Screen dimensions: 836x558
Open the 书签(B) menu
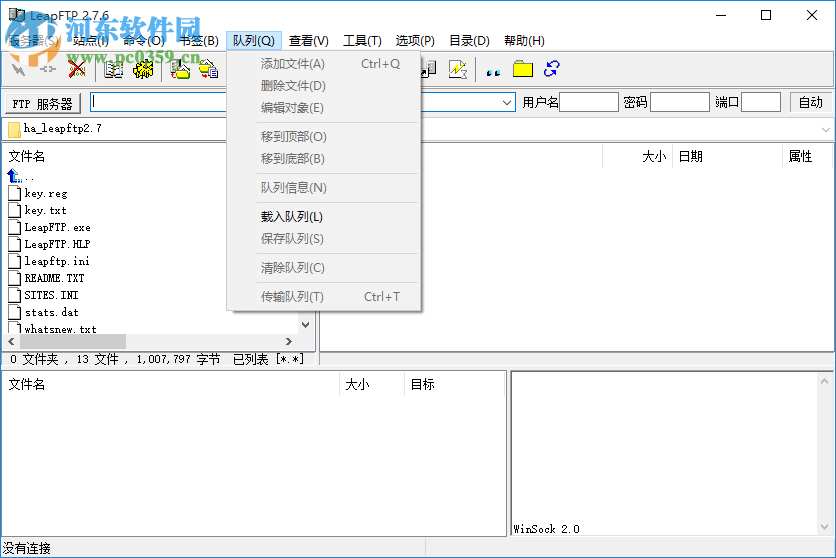pos(198,41)
